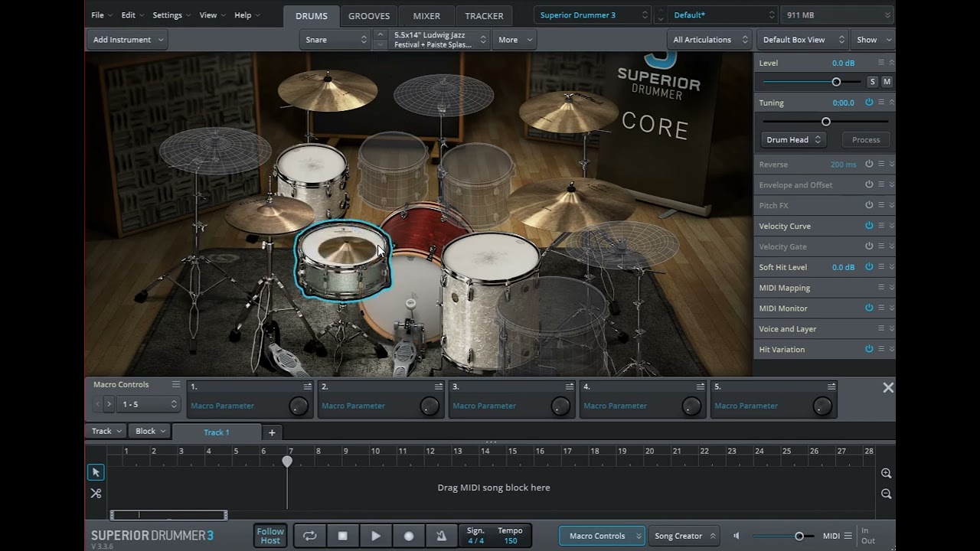Click the Tuning slider handle

(x=825, y=122)
